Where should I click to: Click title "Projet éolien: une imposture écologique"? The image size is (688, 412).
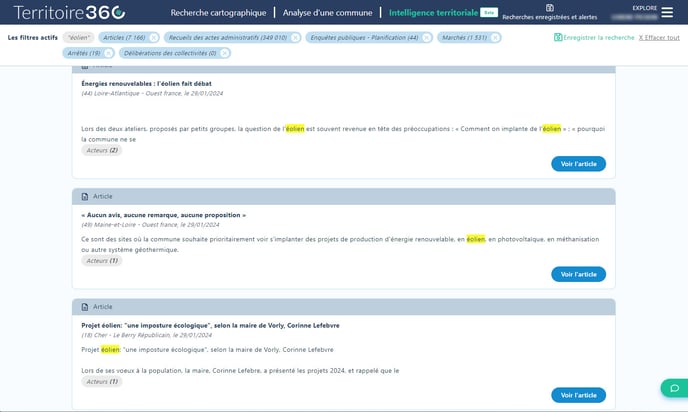coord(210,326)
